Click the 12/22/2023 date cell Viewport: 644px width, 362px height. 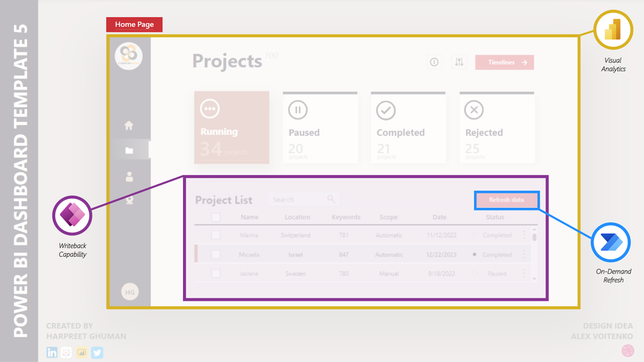(x=441, y=254)
